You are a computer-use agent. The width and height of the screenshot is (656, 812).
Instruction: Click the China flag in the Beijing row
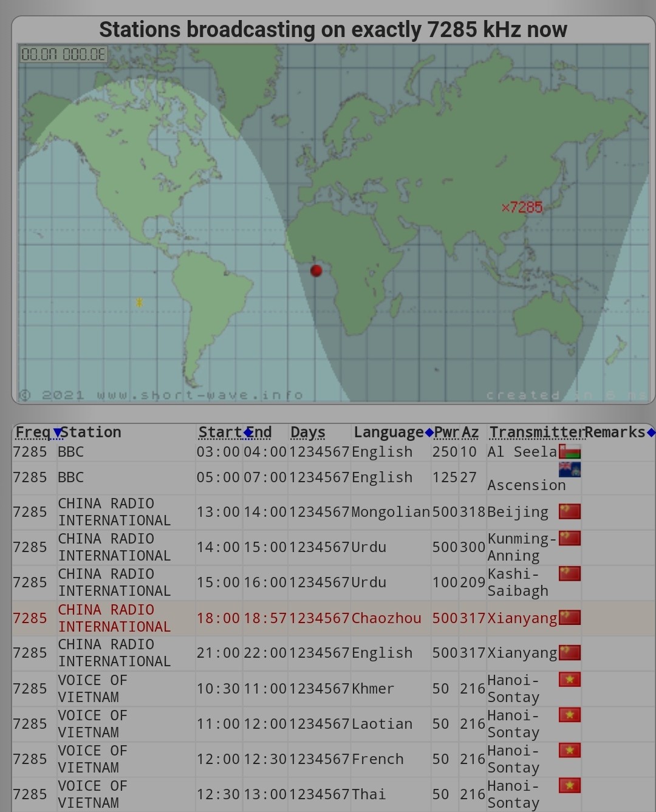pos(570,511)
